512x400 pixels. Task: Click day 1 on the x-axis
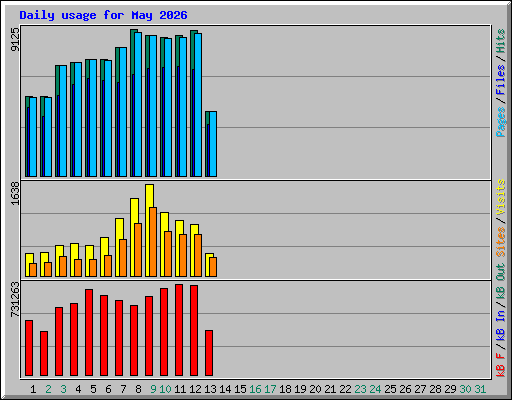(x=33, y=389)
